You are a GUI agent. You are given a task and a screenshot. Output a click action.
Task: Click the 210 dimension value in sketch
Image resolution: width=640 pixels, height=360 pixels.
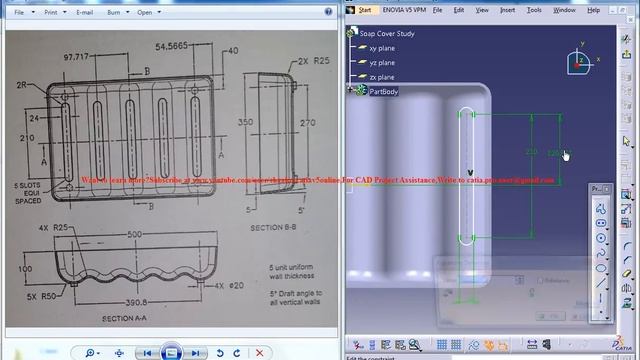531,152
